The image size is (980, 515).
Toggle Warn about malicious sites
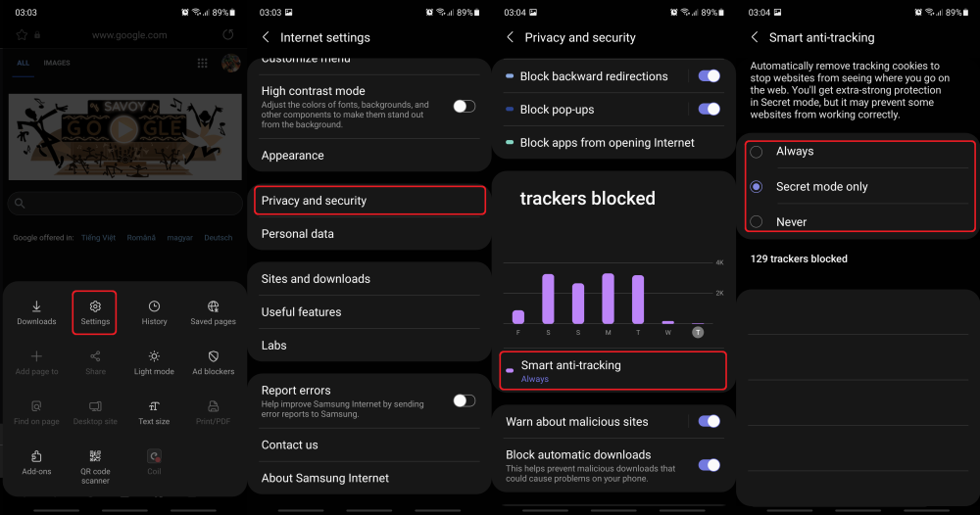pyautogui.click(x=709, y=421)
